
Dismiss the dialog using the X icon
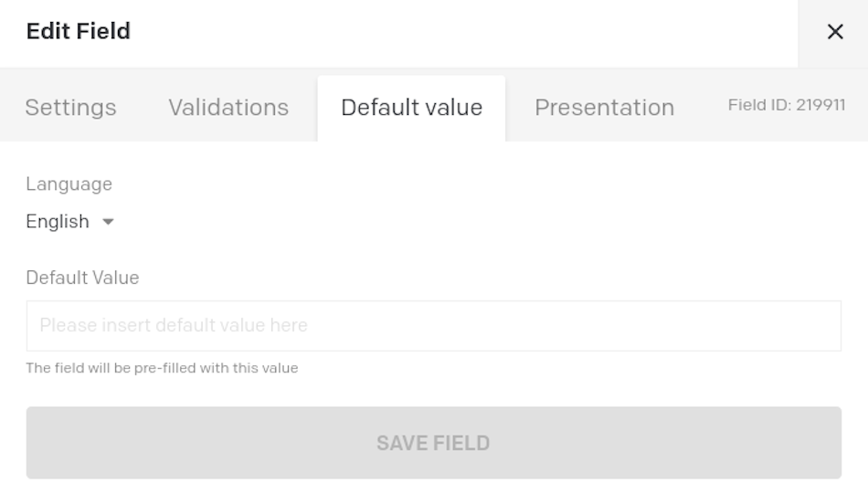[835, 32]
